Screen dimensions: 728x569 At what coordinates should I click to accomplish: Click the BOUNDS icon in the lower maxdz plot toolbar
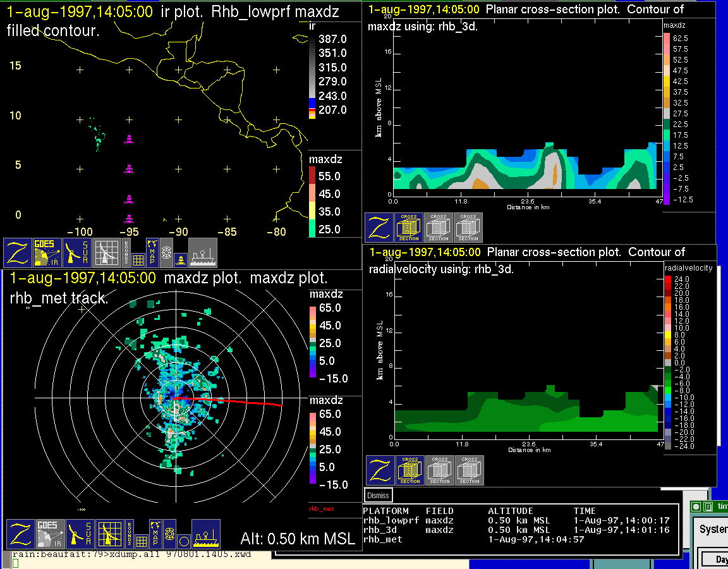pyautogui.click(x=130, y=534)
